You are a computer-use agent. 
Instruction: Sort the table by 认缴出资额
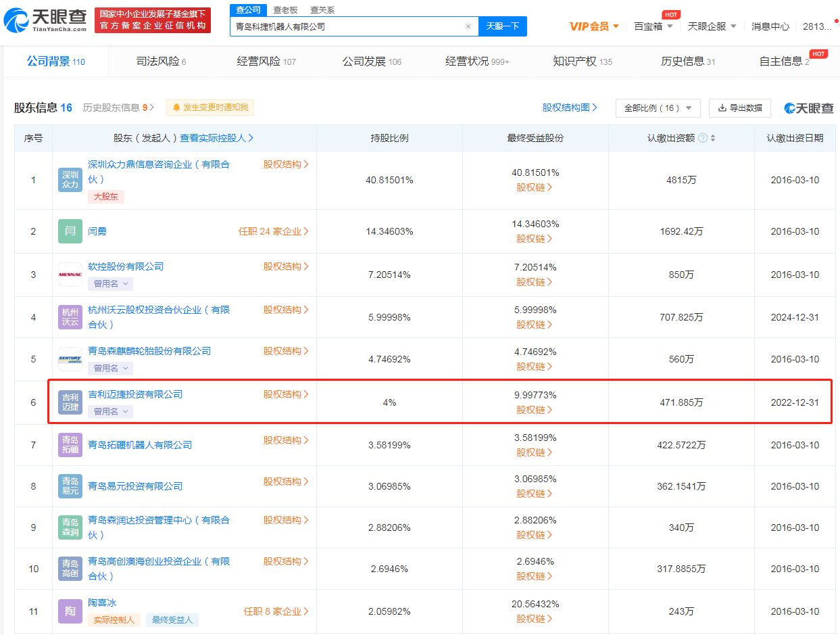tap(713, 138)
